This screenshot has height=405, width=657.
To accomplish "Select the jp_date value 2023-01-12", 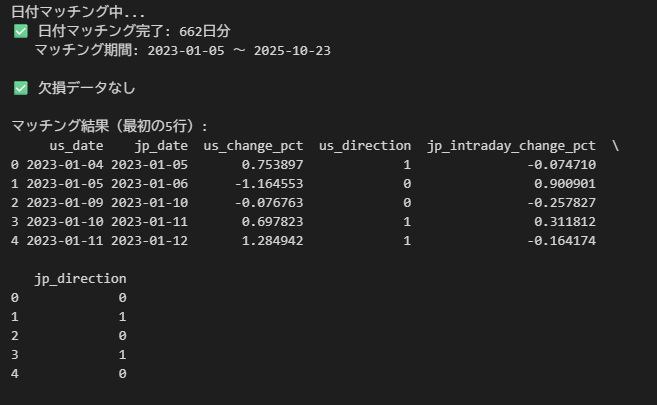I will click(149, 241).
